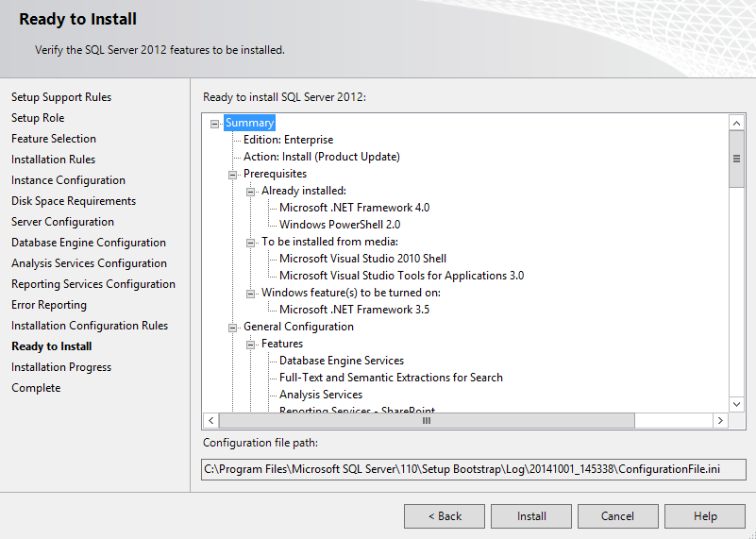Image resolution: width=756 pixels, height=539 pixels.
Task: Select Database Engine Services tree item
Action: pos(342,361)
